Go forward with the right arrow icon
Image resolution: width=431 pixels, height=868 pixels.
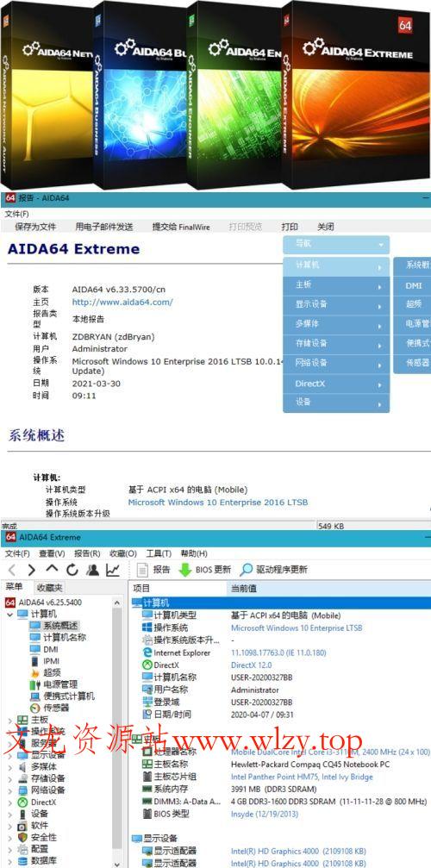(31, 570)
